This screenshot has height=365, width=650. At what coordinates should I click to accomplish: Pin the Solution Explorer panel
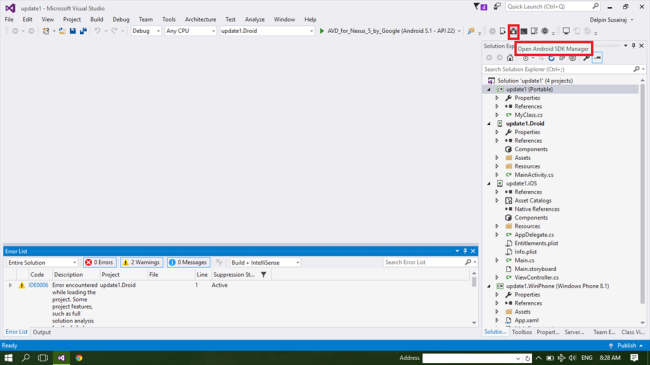(x=633, y=46)
